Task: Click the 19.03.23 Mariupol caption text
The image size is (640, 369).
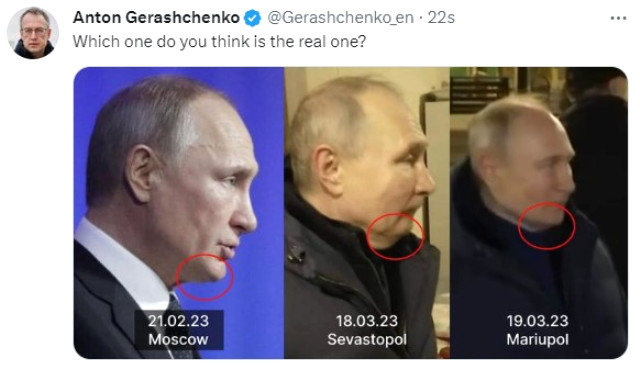Action: (x=538, y=330)
